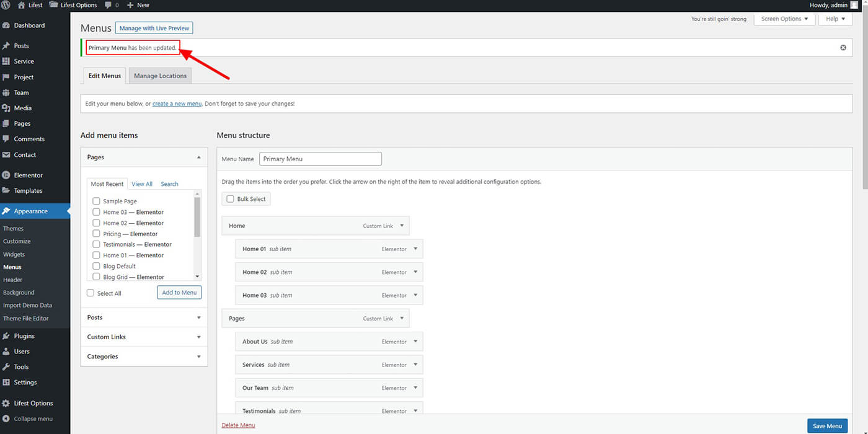Expand the Home 01 sub item options
The image size is (868, 434).
(x=415, y=249)
